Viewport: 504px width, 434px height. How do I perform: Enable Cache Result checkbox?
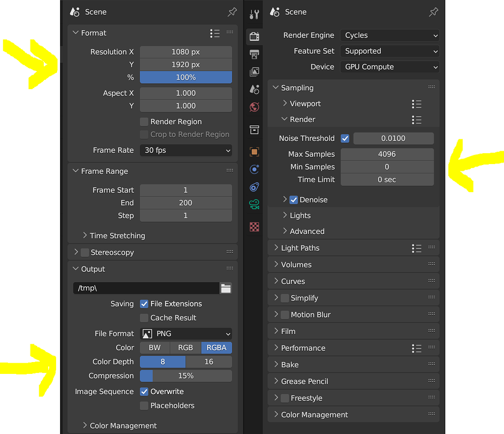click(x=144, y=318)
